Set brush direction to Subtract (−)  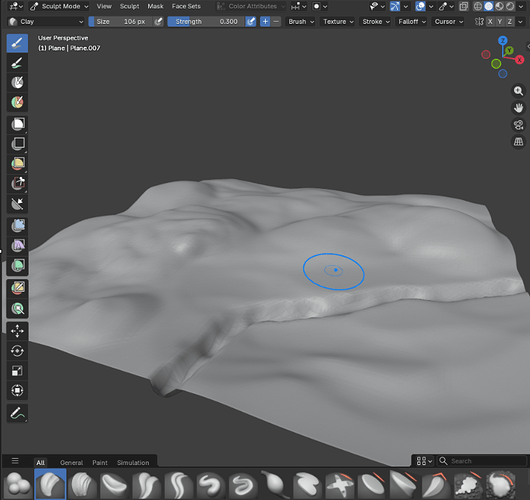276,22
